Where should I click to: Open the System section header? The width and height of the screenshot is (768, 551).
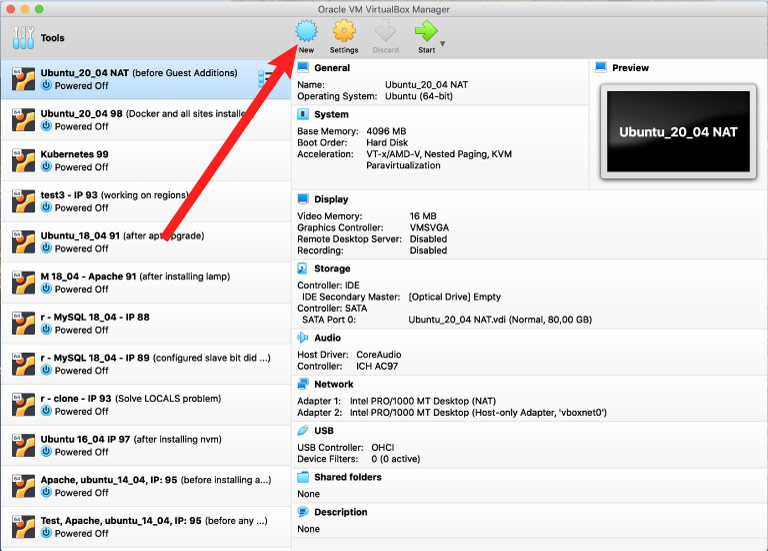coord(331,114)
